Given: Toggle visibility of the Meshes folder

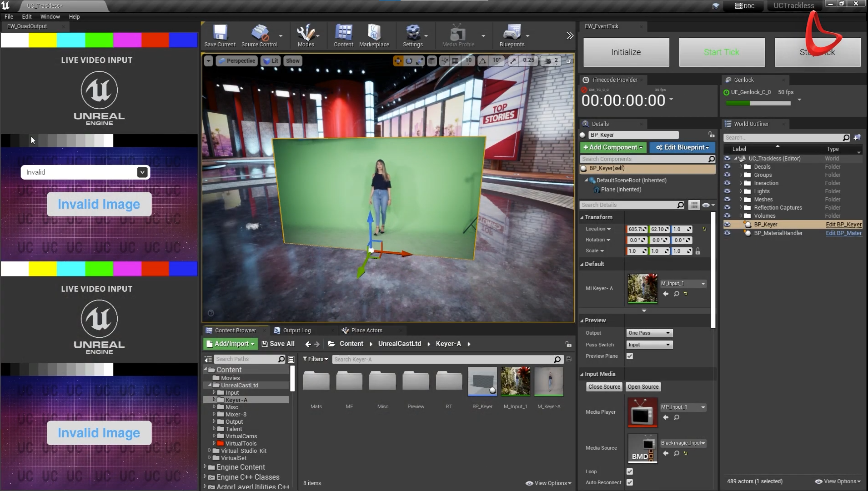Looking at the screenshot, I should click(727, 200).
